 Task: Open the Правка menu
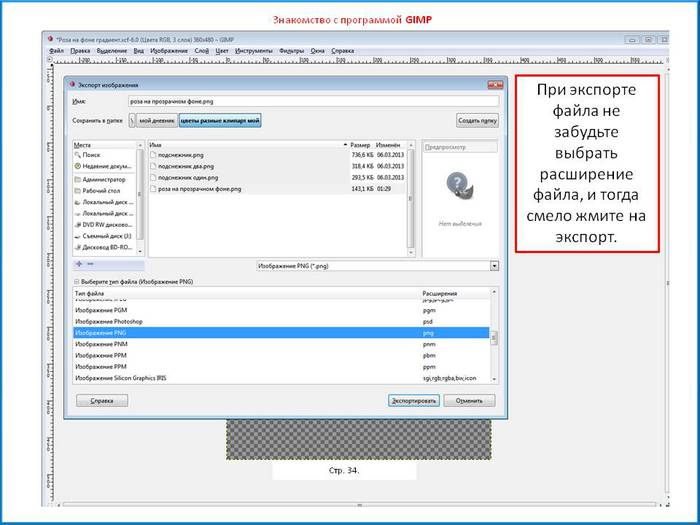click(80, 51)
